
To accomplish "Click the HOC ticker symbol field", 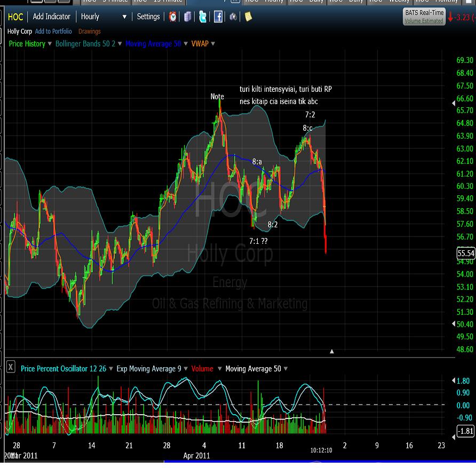I will 15,17.
